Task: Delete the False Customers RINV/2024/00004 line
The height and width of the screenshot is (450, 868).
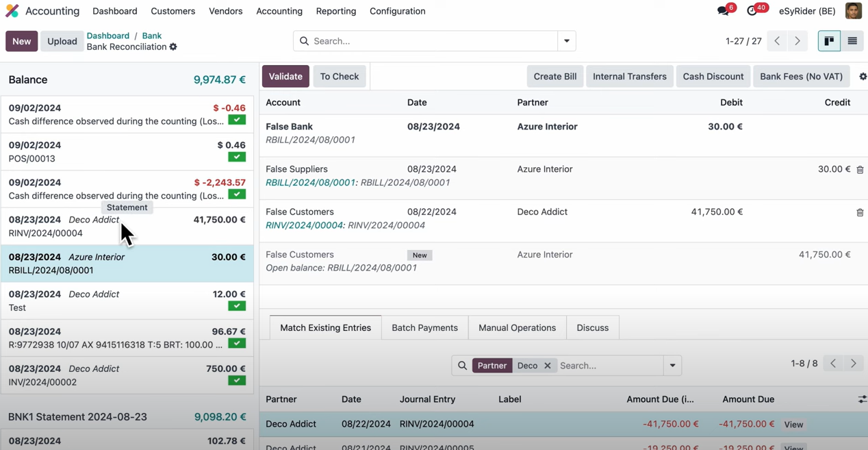Action: point(860,212)
